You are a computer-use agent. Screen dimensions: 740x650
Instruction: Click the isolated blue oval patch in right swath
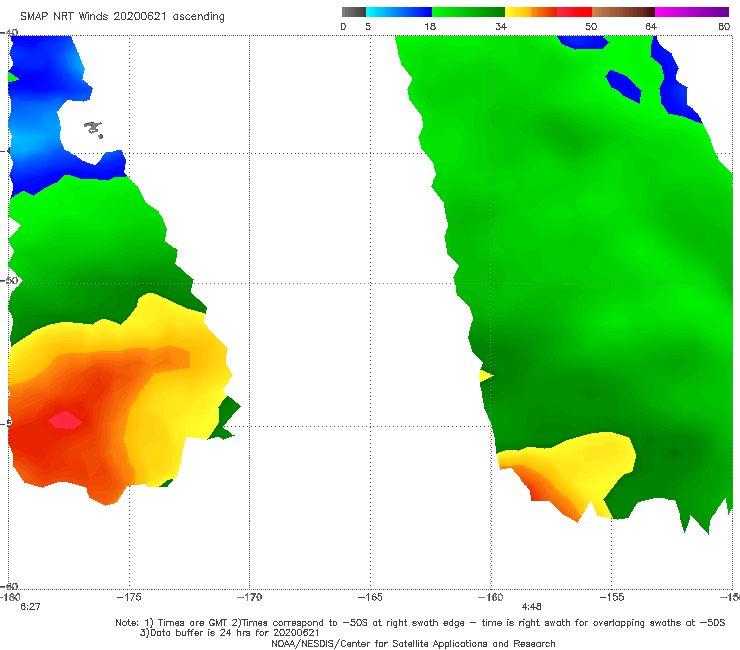623,86
